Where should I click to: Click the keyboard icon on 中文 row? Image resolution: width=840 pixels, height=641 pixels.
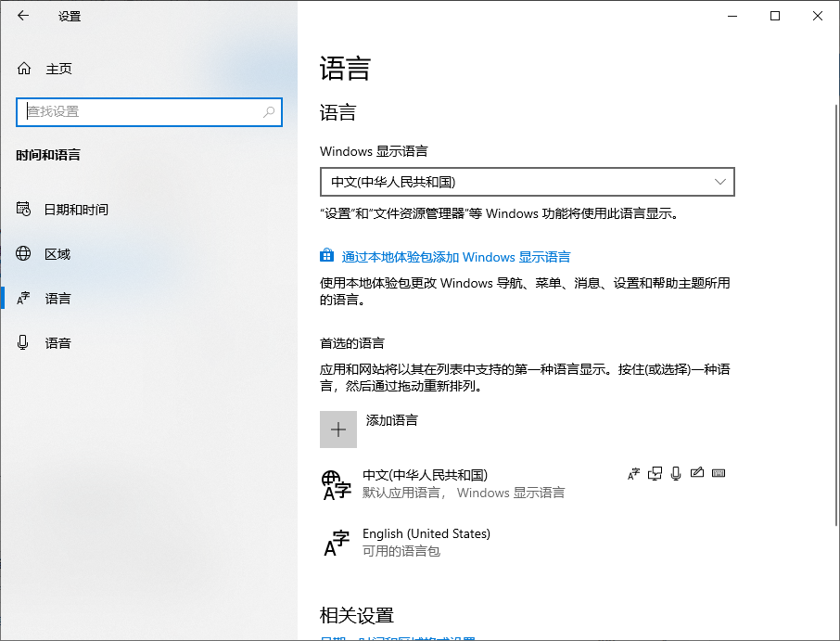[719, 474]
